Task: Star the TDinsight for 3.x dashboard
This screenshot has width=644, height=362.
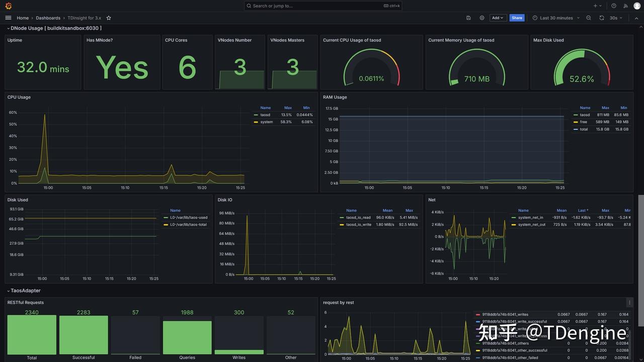Action: [x=109, y=18]
